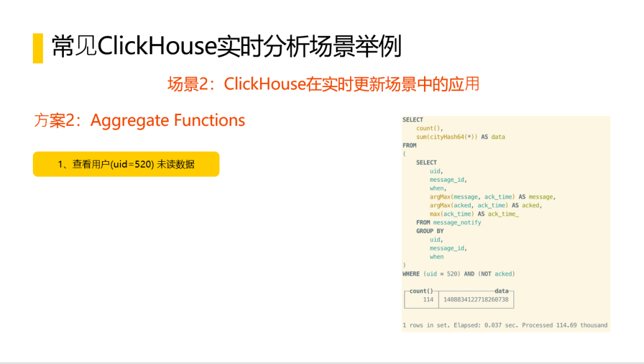644x364 pixels.
Task: Select the slide title 常见ClickHouse实时分析场景举例
Action: tap(227, 47)
